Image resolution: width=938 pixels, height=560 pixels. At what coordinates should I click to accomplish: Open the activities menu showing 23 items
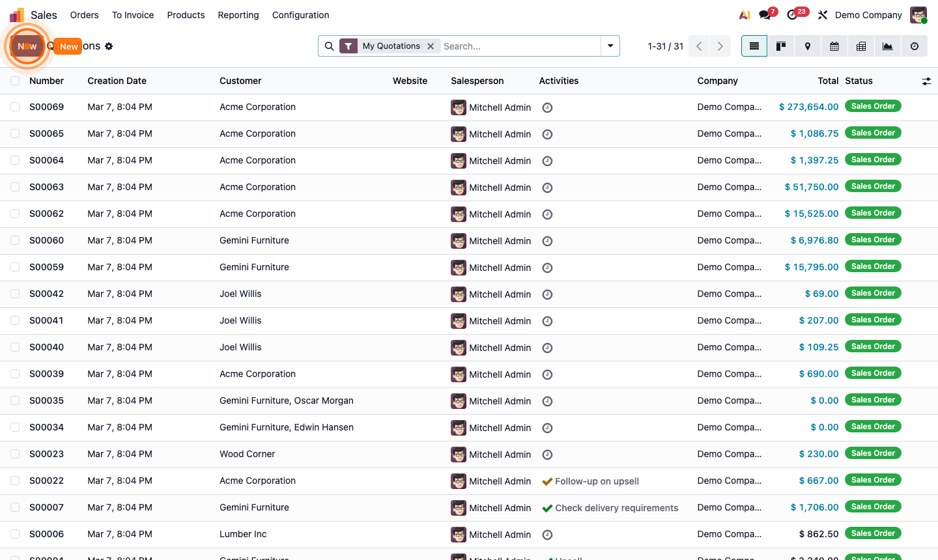792,14
